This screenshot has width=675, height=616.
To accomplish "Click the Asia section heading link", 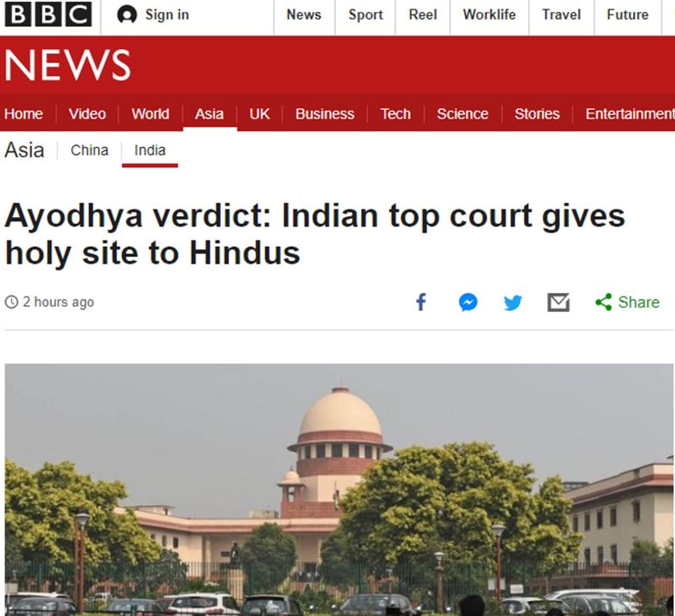I will coord(24,150).
